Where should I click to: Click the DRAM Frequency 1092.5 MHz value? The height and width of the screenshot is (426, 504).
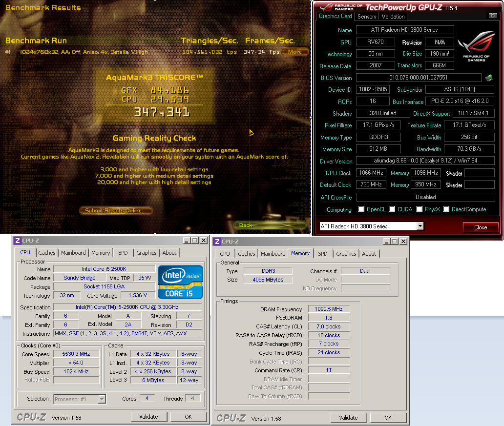[329, 309]
